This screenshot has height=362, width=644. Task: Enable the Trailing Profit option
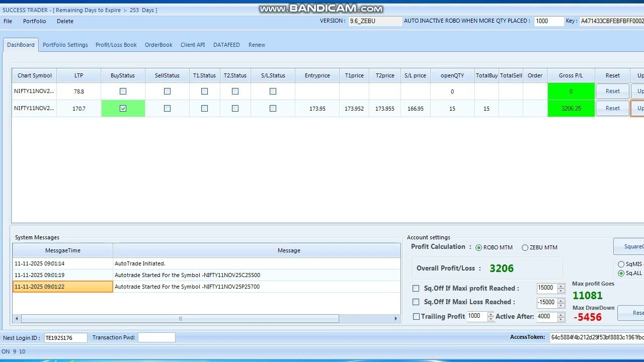[416, 316]
